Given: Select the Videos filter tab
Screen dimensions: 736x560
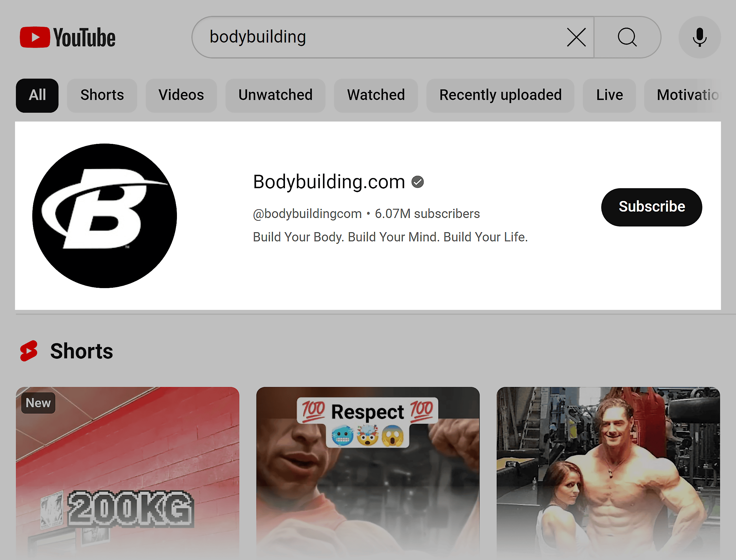Looking at the screenshot, I should pos(181,95).
